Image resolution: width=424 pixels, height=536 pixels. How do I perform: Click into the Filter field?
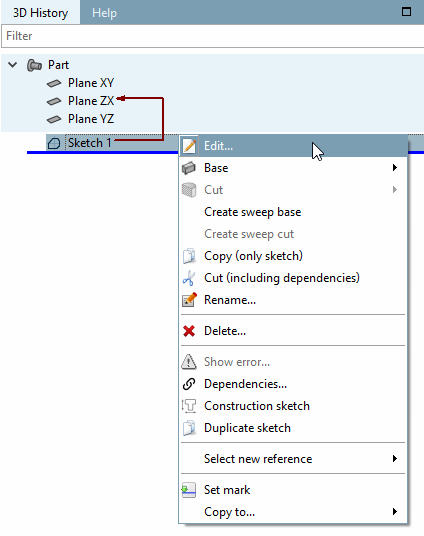tap(212, 36)
